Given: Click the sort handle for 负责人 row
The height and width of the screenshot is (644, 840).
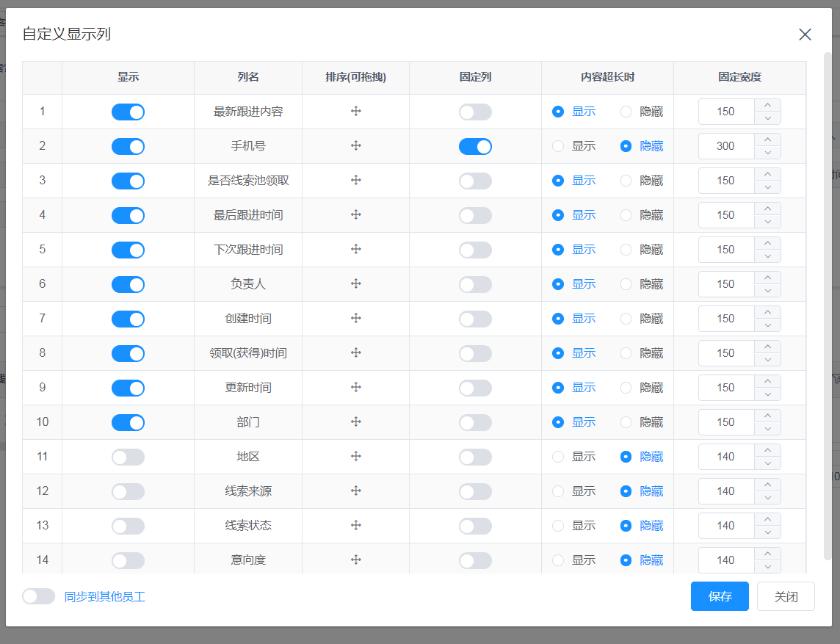Looking at the screenshot, I should click(x=356, y=284).
